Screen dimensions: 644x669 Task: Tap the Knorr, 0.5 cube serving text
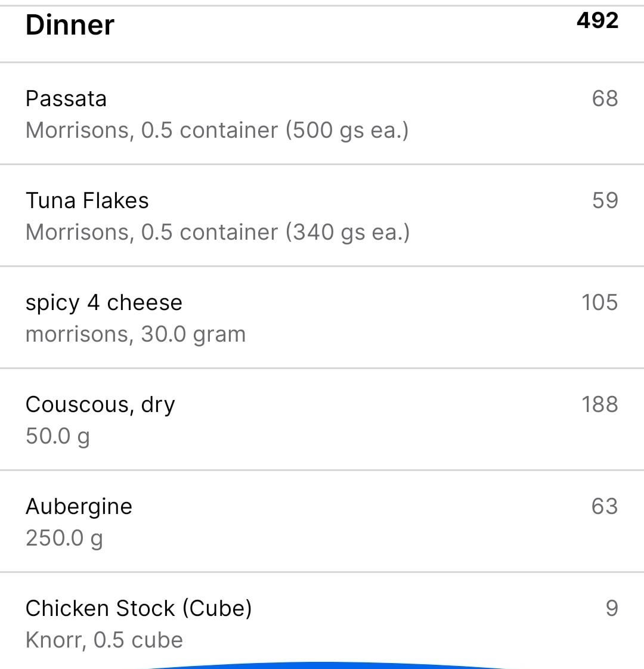pyautogui.click(x=104, y=640)
